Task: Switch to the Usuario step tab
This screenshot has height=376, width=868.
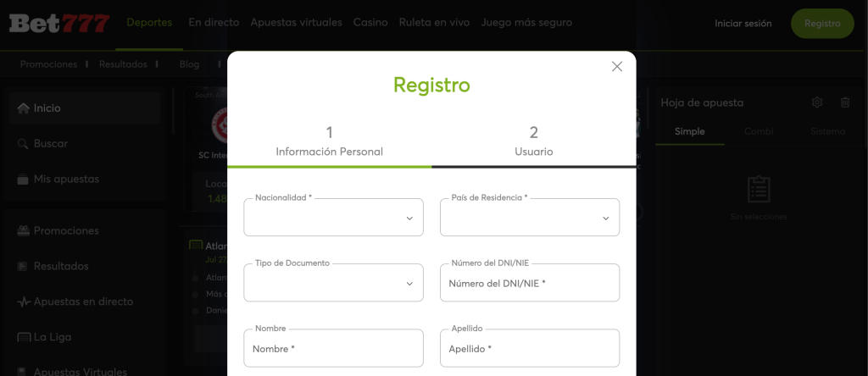Action: pos(534,141)
